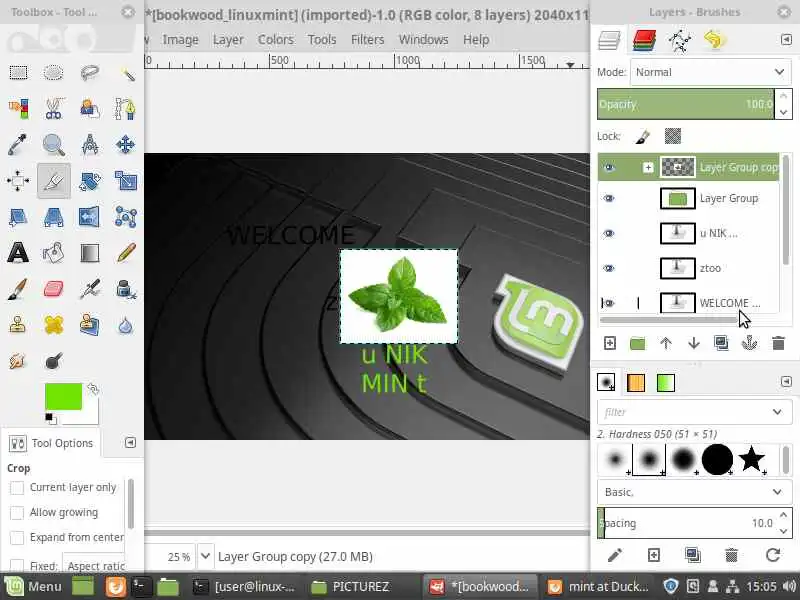Hide the WELCOME text layer
This screenshot has height=600, width=800.
click(x=609, y=303)
